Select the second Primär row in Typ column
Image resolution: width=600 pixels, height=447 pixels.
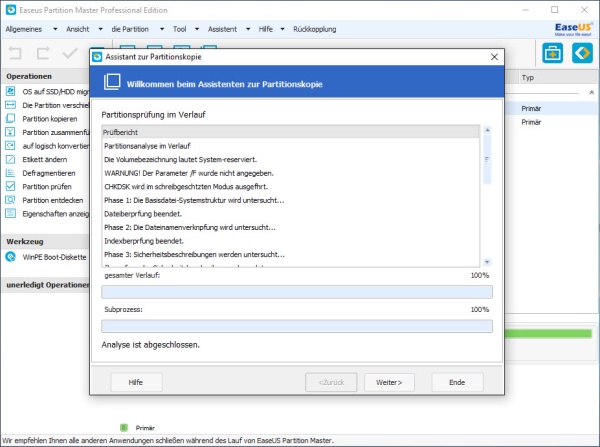(x=531, y=122)
